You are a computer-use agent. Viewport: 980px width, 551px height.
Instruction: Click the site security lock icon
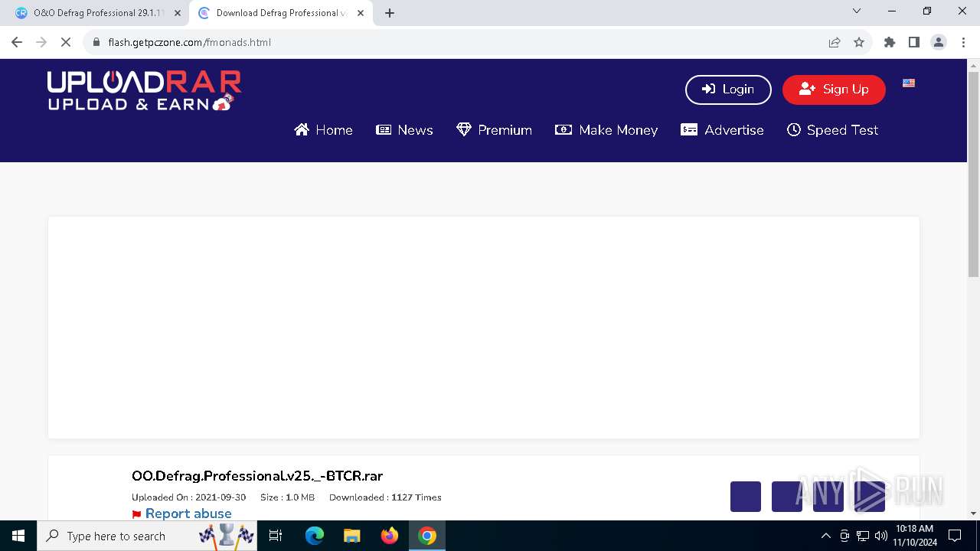point(96,42)
